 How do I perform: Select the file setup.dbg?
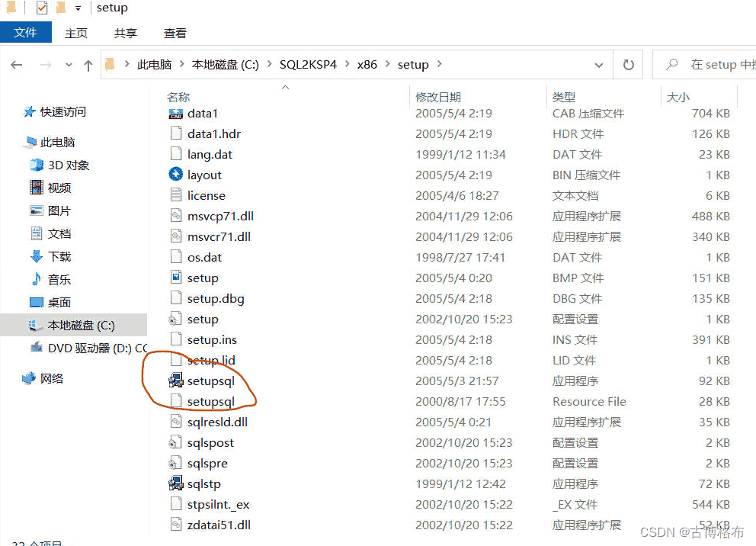tap(216, 299)
